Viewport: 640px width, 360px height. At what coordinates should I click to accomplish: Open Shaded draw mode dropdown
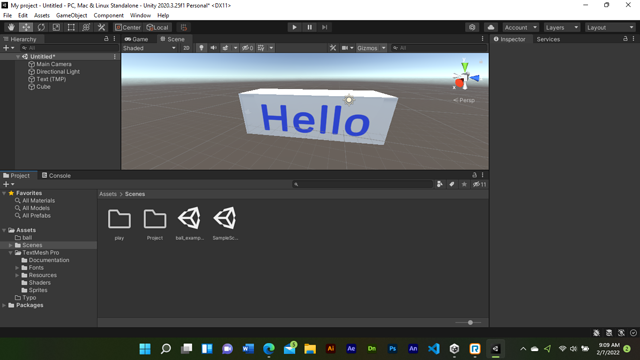click(149, 48)
